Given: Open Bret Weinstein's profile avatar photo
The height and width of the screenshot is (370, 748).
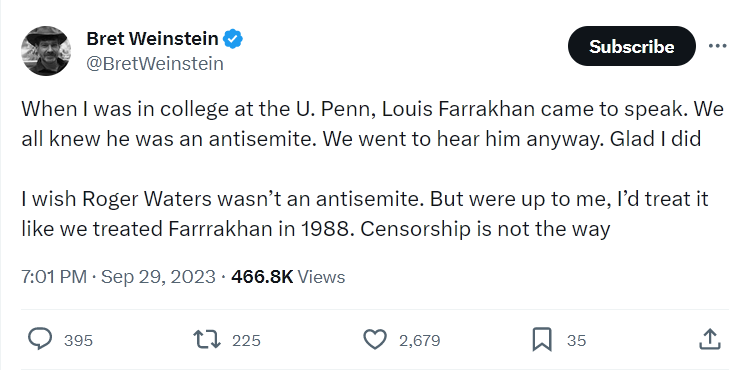Looking at the screenshot, I should click(x=46, y=51).
